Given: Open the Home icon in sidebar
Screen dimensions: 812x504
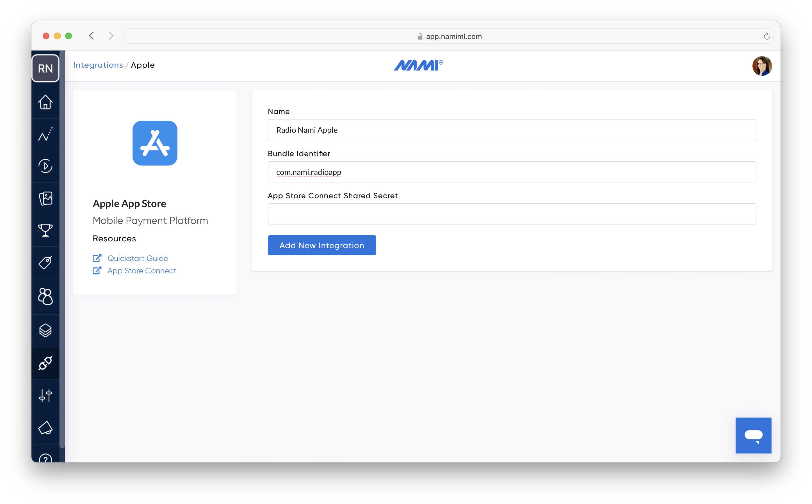Looking at the screenshot, I should point(45,102).
